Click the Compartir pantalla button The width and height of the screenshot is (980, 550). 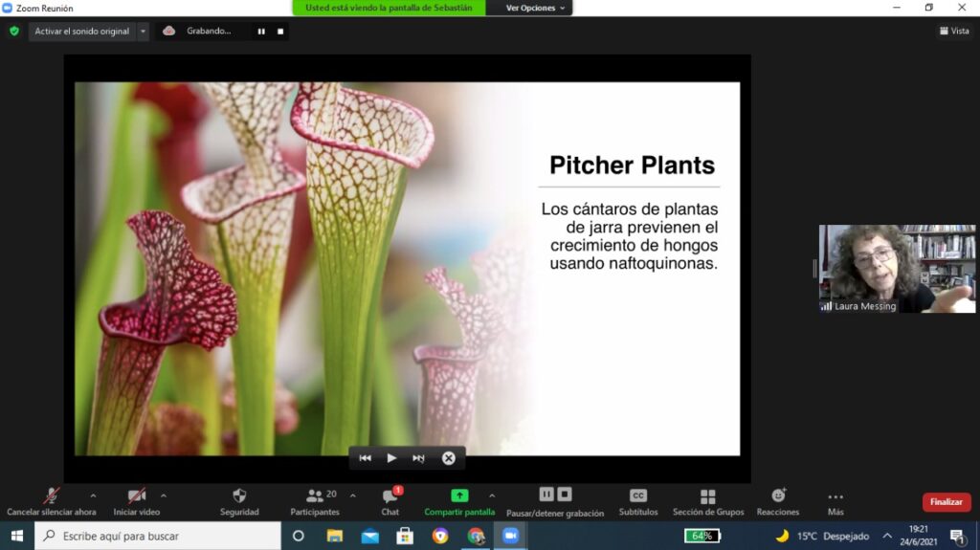[x=459, y=496]
